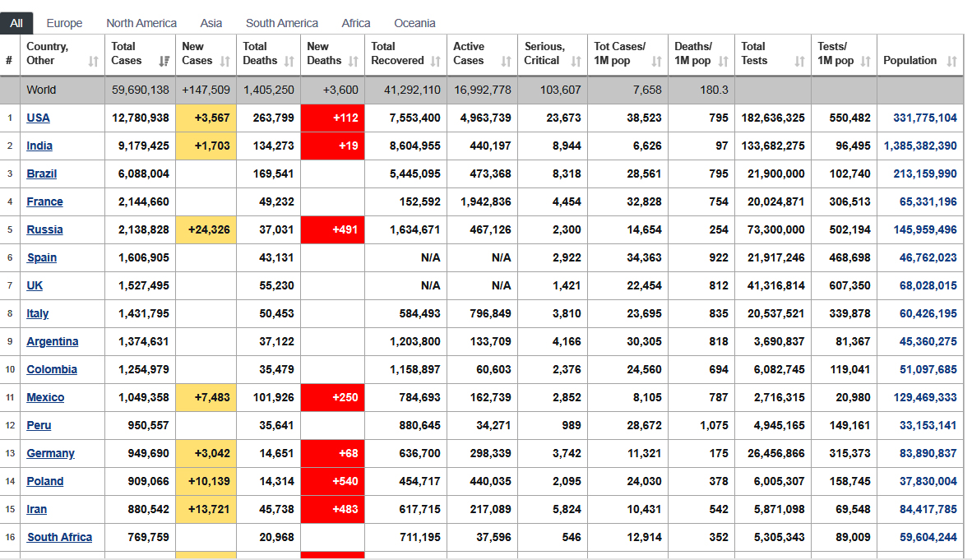
Task: Select the All tab
Action: click(x=16, y=23)
